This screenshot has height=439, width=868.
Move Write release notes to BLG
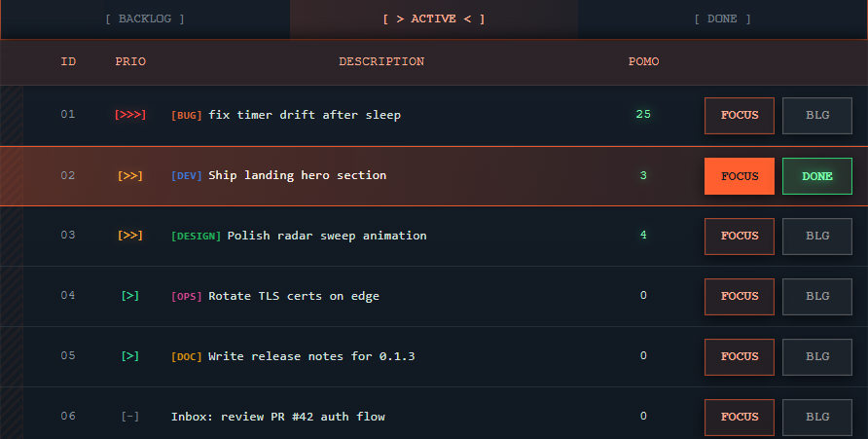click(x=817, y=357)
